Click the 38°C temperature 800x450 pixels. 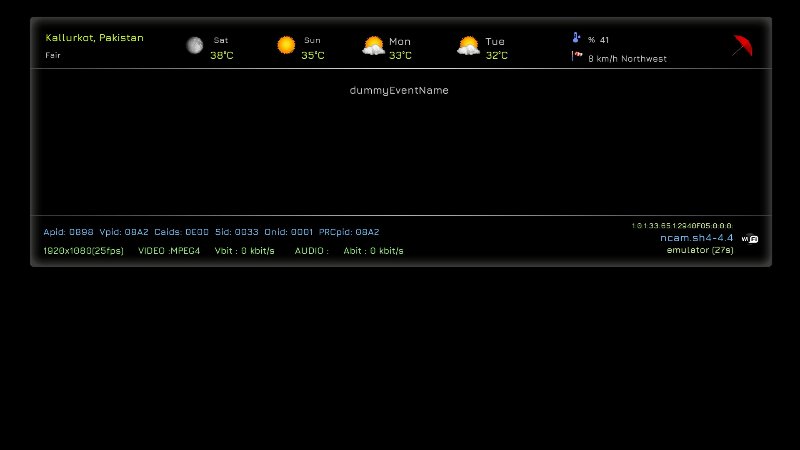pyautogui.click(x=222, y=55)
